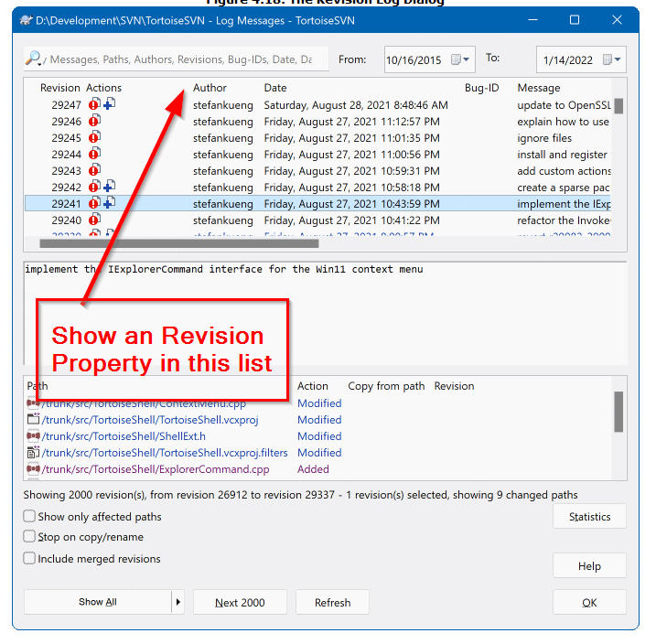Enable Show only affected paths

pyautogui.click(x=29, y=516)
